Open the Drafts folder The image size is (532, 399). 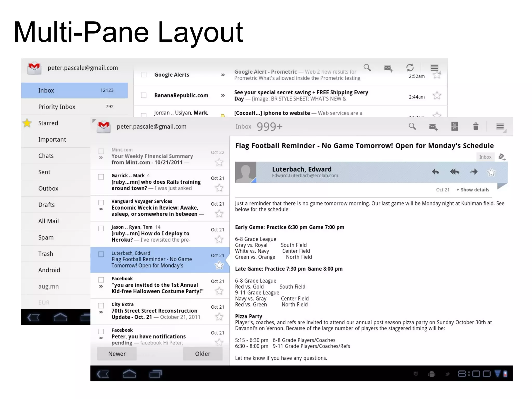point(56,205)
